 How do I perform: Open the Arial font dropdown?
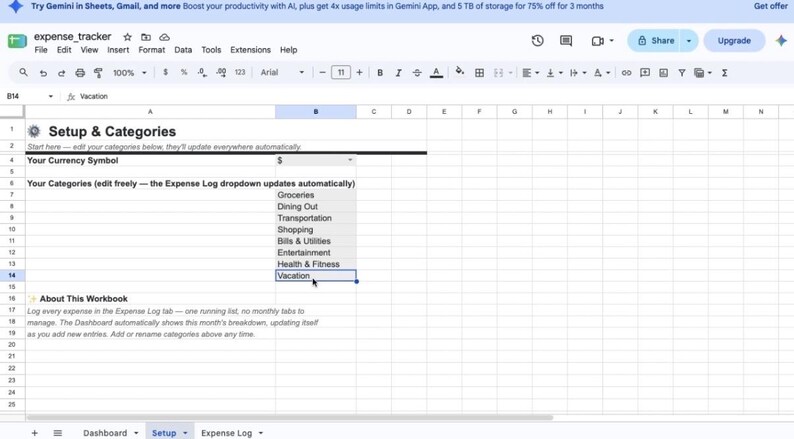pos(282,72)
